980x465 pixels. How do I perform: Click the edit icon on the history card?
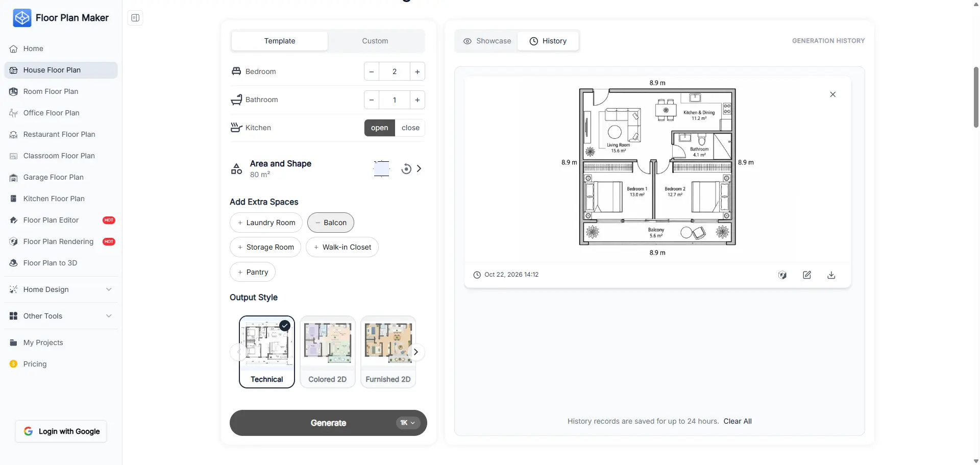[x=807, y=275]
